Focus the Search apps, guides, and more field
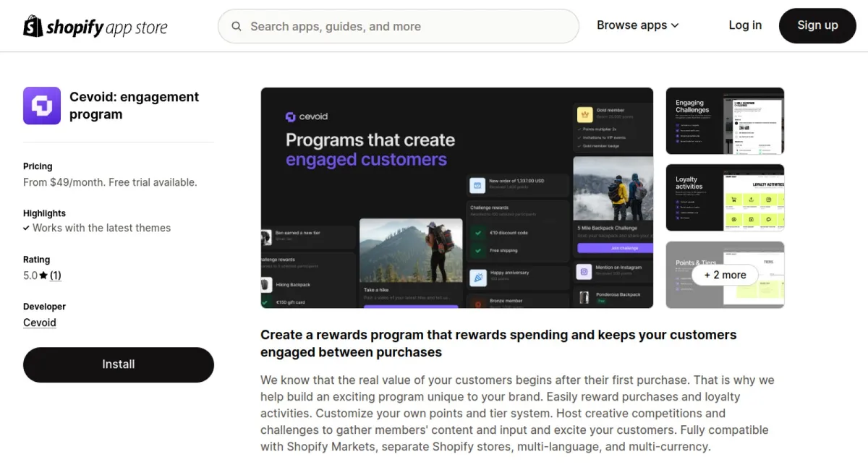This screenshot has height=470, width=868. pos(405,27)
